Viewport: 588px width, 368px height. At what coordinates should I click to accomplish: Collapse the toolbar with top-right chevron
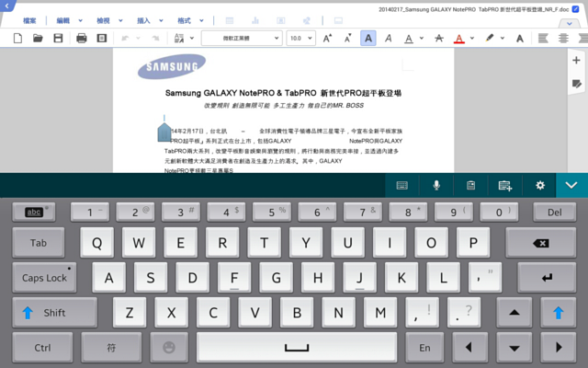[x=570, y=23]
